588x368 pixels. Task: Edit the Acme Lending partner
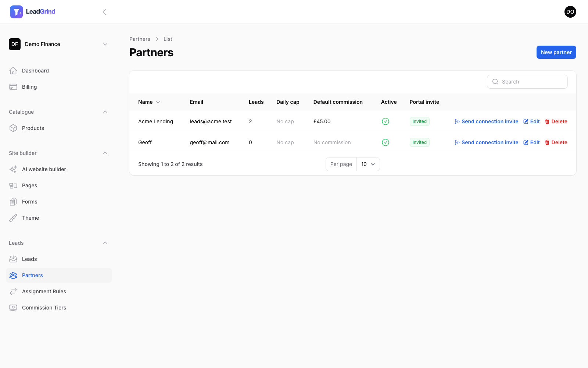click(531, 121)
